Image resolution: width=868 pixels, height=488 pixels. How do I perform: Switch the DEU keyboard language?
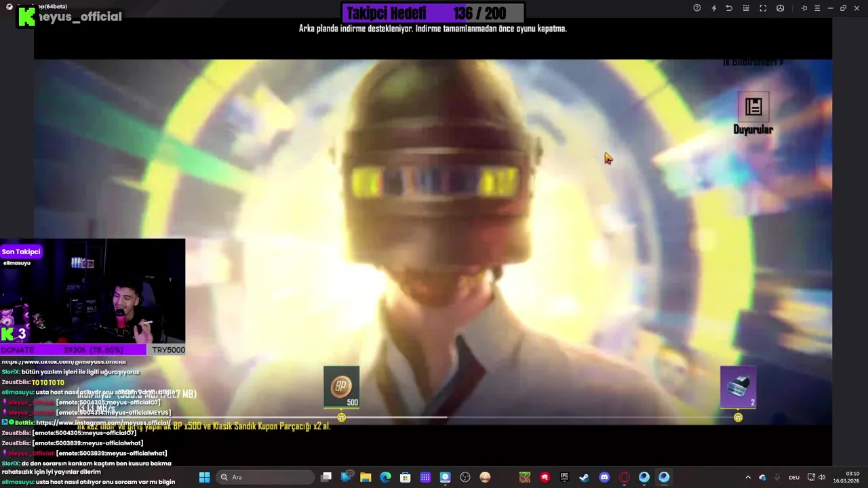coord(794,477)
